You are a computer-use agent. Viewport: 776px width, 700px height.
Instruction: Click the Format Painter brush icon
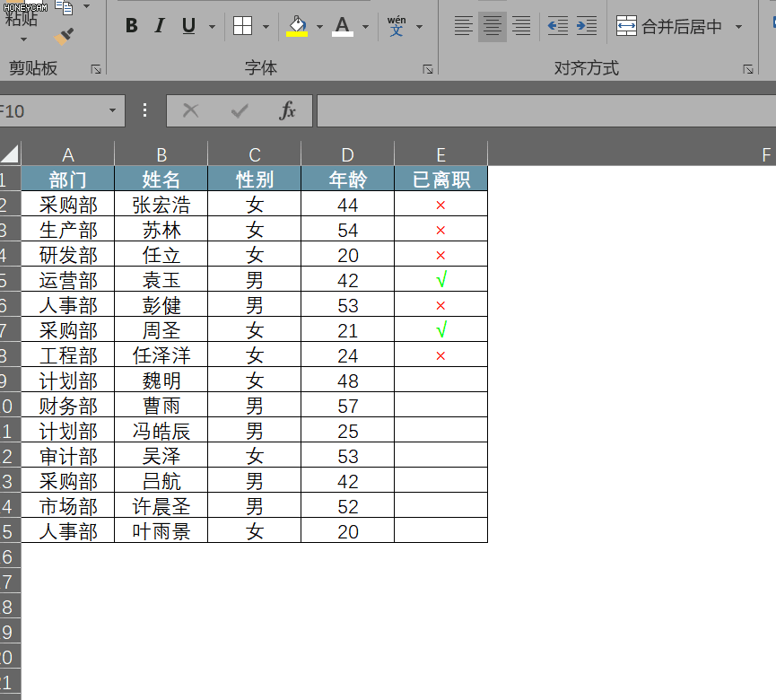click(x=64, y=38)
